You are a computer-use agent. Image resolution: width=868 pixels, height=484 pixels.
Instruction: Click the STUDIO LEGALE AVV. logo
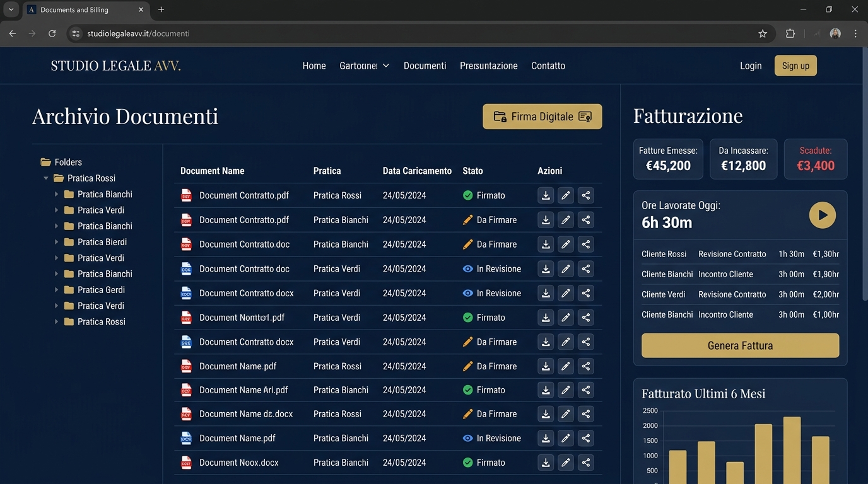(115, 66)
